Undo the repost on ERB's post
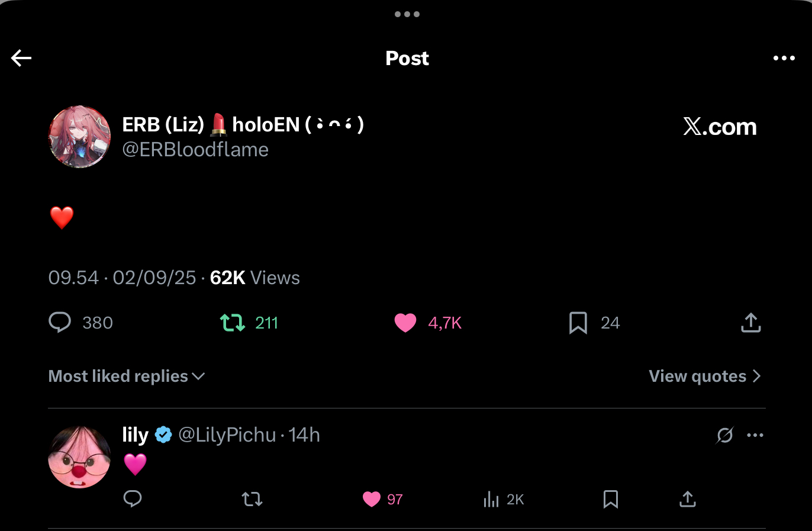The height and width of the screenshot is (531, 812). pos(233,323)
